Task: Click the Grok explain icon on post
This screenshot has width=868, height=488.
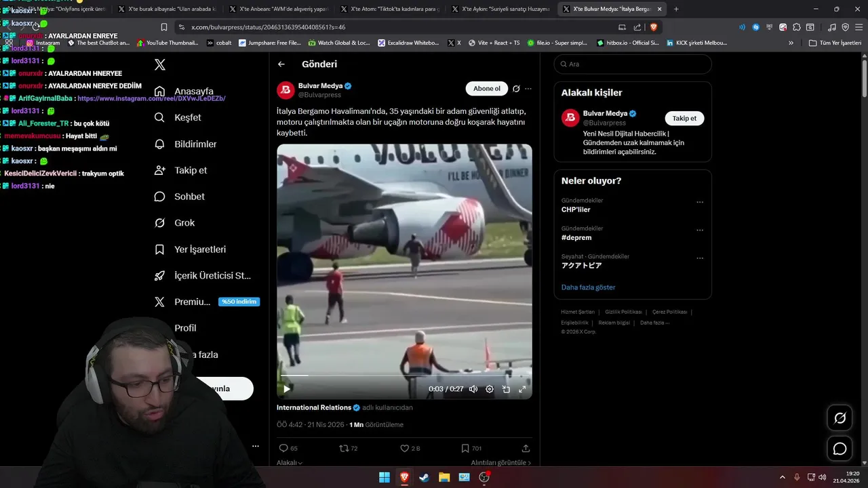Action: 516,89
